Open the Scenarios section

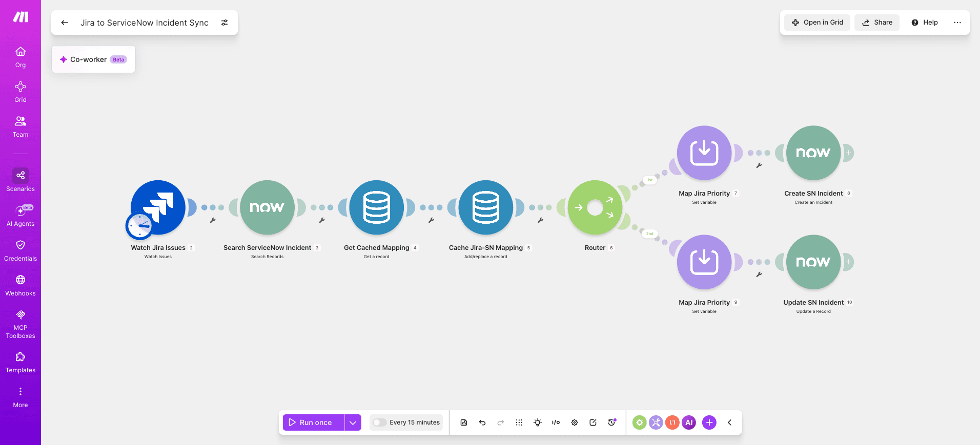pyautogui.click(x=21, y=180)
